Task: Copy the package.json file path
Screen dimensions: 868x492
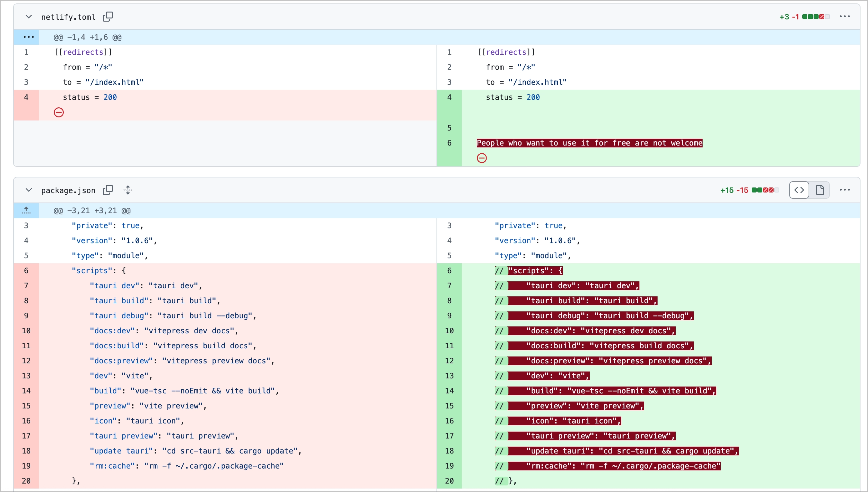Action: (x=108, y=190)
